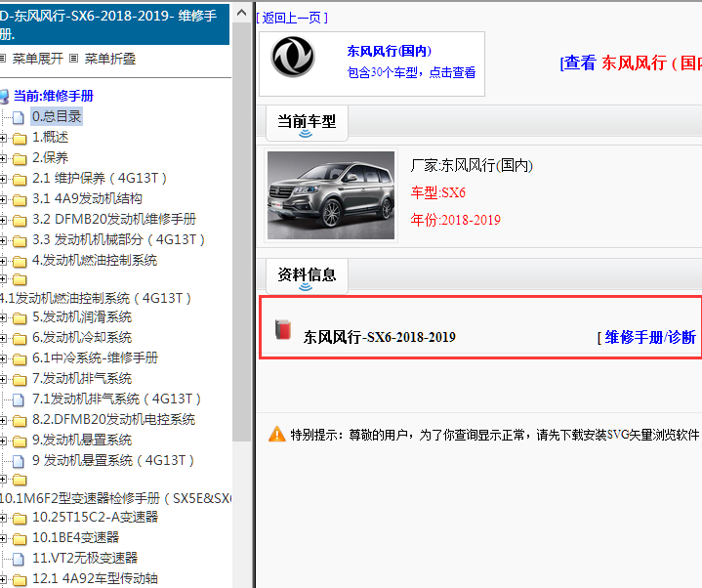The height and width of the screenshot is (588, 702).
Task: Expand the 3.3 发动机机械部分（4G13T）node
Action: click(3, 241)
